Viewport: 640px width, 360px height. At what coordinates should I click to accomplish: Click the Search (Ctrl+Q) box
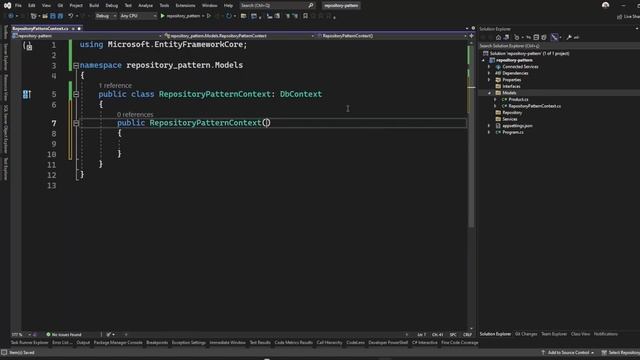277,6
